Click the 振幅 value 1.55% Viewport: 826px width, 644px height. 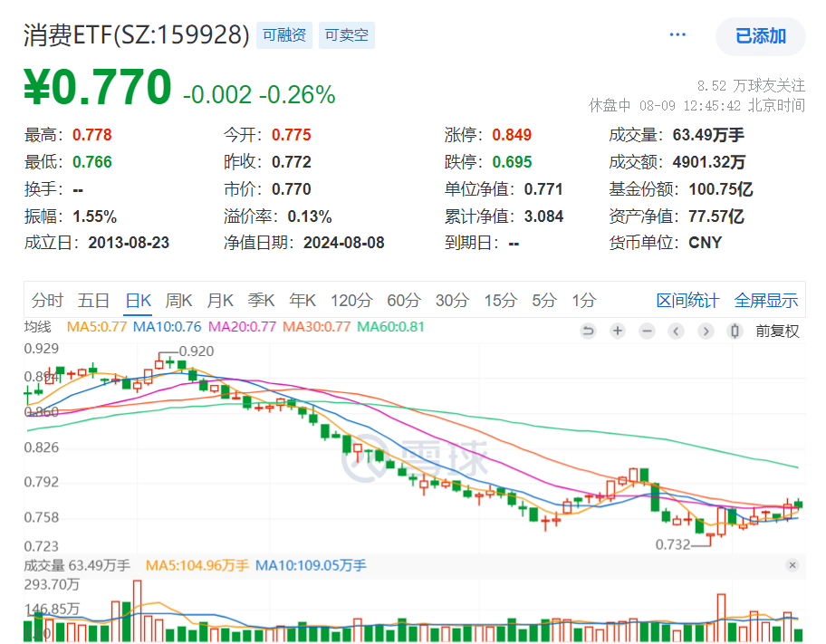(95, 216)
